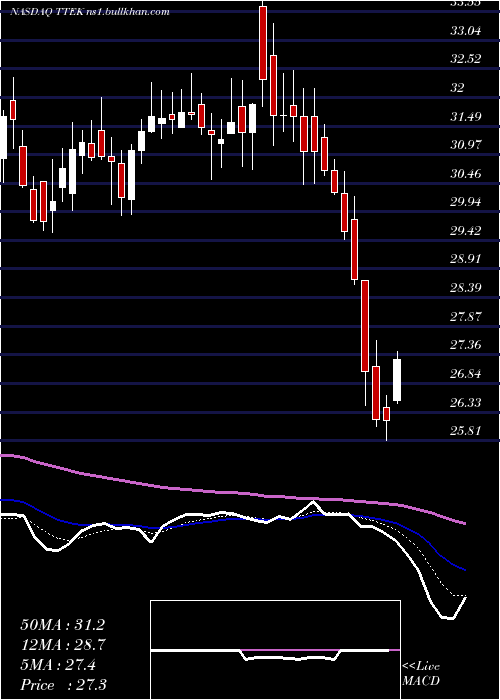The height and width of the screenshot is (700, 500).
Task: Select the 27.36 price axis label
Action: 466,345
